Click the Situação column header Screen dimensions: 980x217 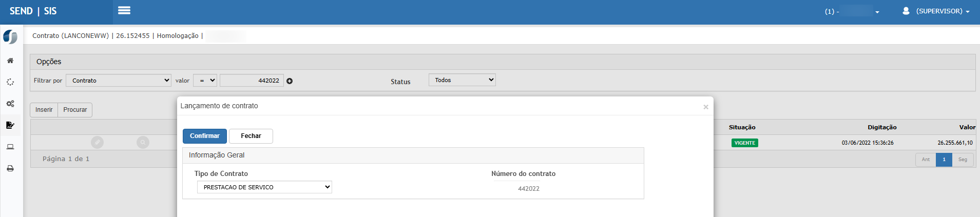[742, 127]
